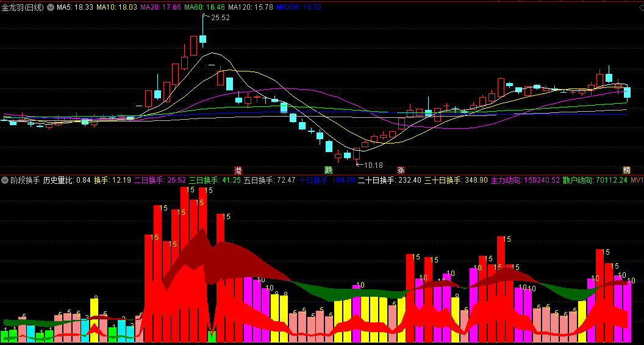The height and width of the screenshot is (345, 644).
Task: Click the MA120: 15.78 label
Action: tap(251, 7)
